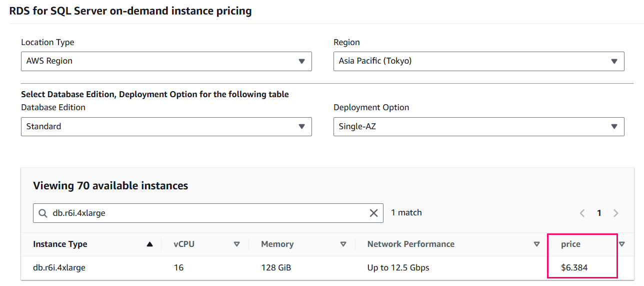Click the magnifier search icon
The image size is (644, 286).
pos(43,213)
